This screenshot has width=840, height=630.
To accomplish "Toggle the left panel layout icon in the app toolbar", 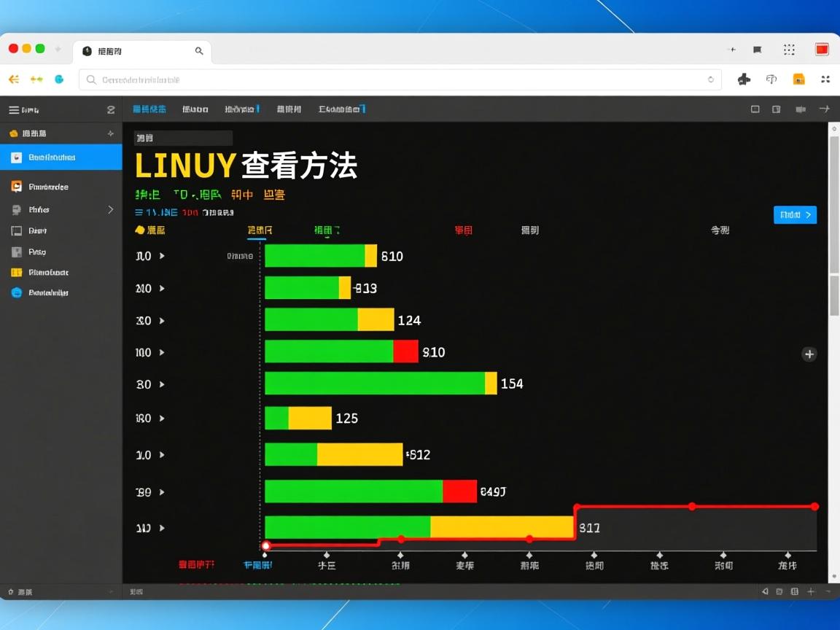I will pyautogui.click(x=755, y=109).
